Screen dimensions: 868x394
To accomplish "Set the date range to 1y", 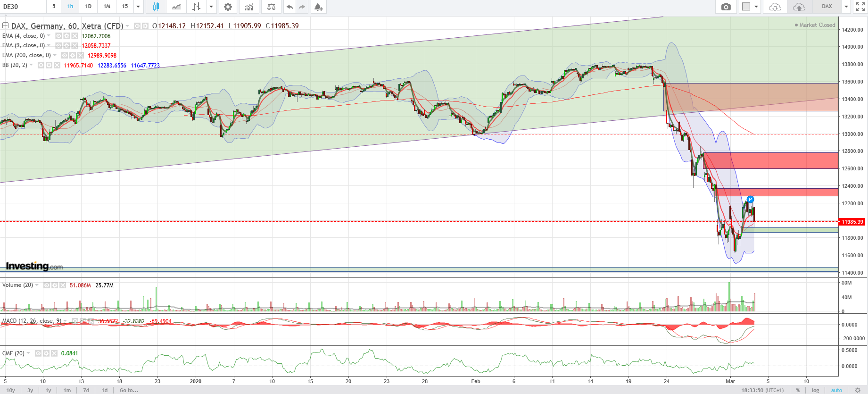I will [48, 390].
